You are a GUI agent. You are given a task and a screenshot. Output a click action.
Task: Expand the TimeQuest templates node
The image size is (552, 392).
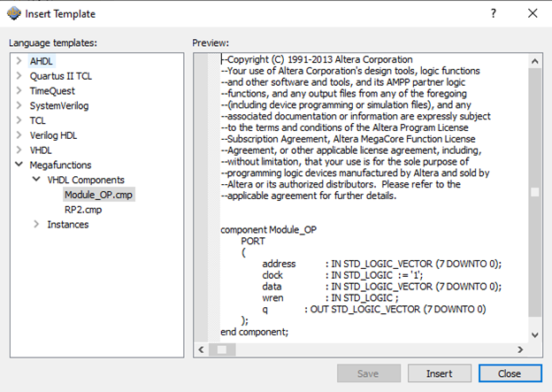point(19,91)
